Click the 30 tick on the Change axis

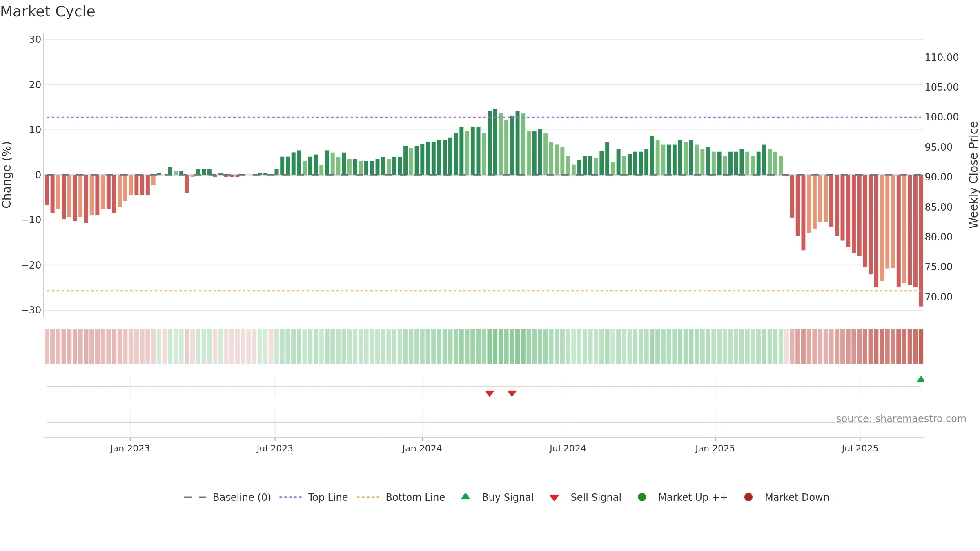tap(35, 40)
